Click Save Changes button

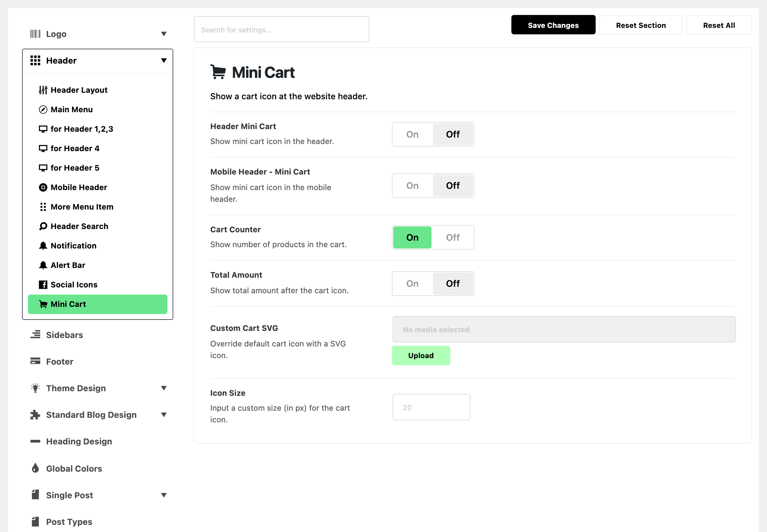(x=553, y=25)
